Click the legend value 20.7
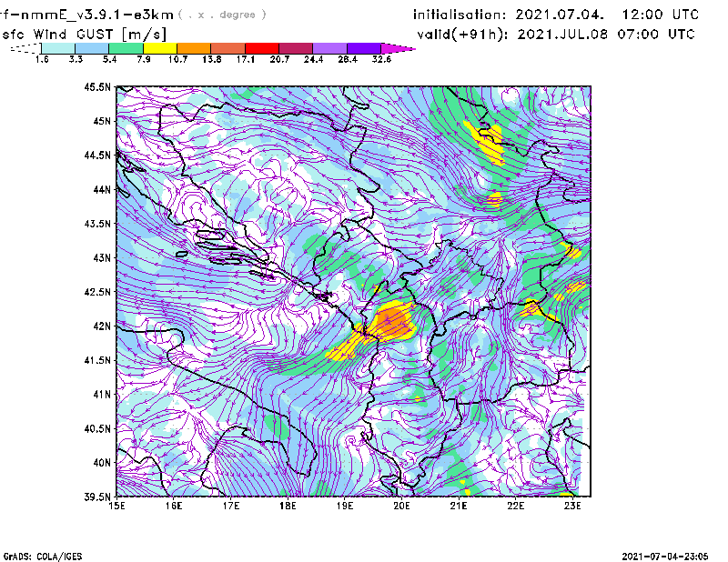728x562 pixels. click(279, 59)
